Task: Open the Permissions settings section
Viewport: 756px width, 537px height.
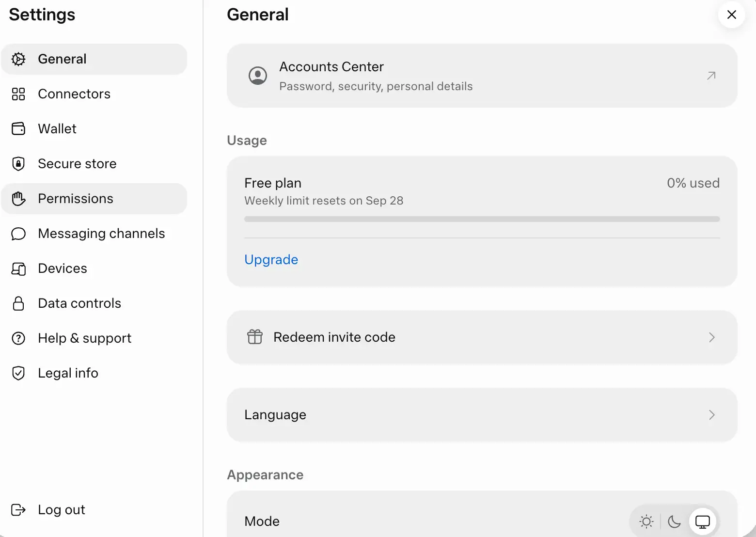Action: click(94, 199)
